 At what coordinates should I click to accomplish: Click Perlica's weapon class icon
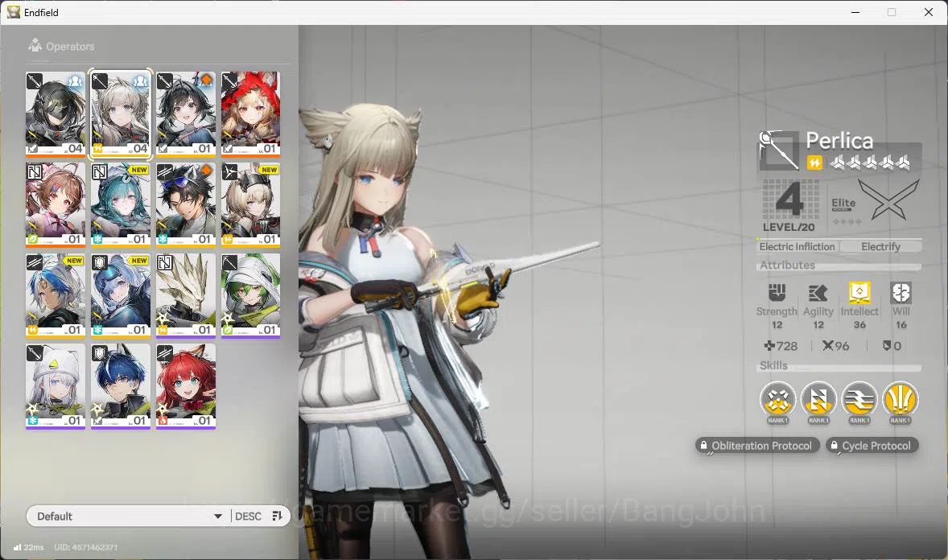click(x=779, y=150)
